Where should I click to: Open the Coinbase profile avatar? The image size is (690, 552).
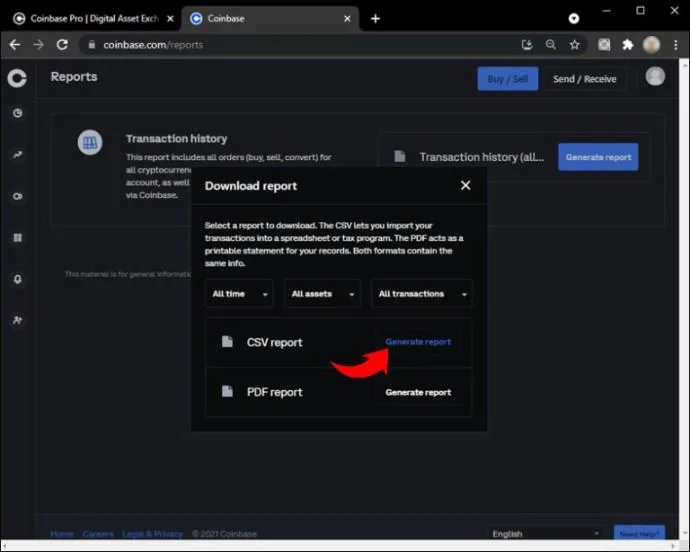[x=655, y=76]
